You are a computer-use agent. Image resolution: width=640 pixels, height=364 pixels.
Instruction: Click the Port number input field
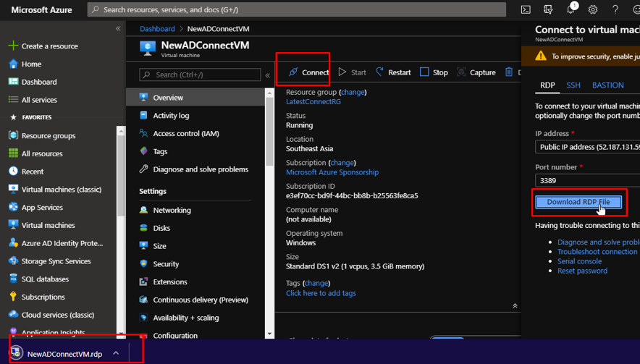click(x=586, y=180)
